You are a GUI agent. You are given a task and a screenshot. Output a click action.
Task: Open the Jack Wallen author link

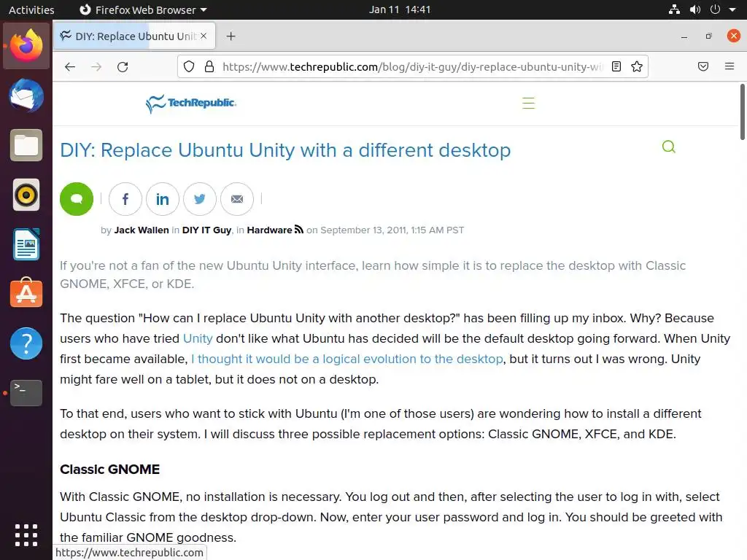(142, 230)
